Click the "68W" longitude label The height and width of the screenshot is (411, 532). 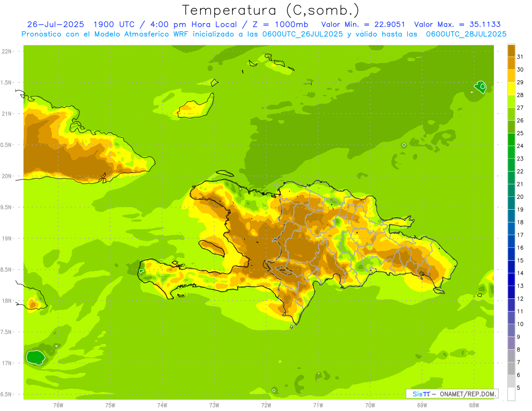coord(473,405)
